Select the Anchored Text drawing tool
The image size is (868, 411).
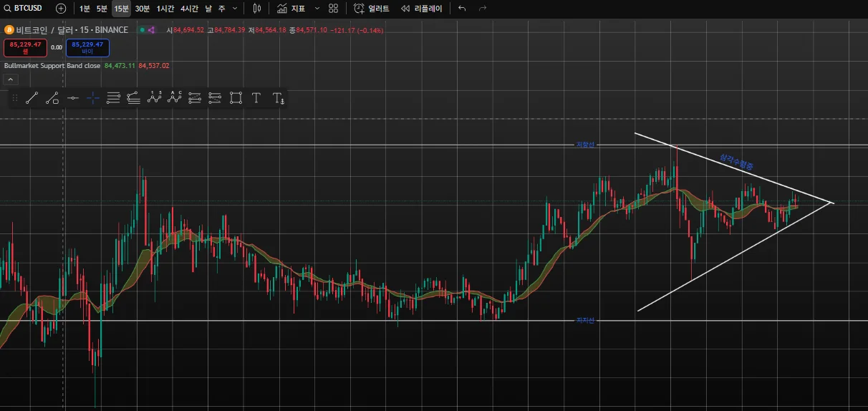(278, 98)
